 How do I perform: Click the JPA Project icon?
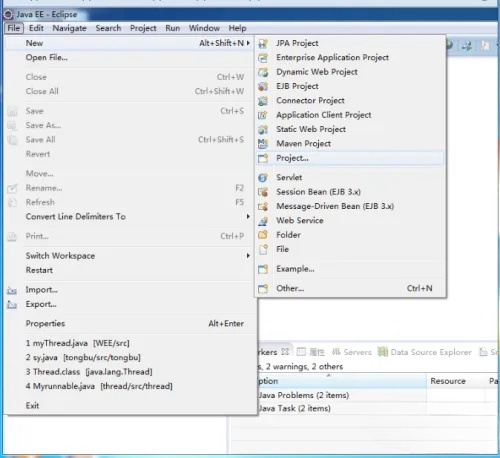(263, 43)
